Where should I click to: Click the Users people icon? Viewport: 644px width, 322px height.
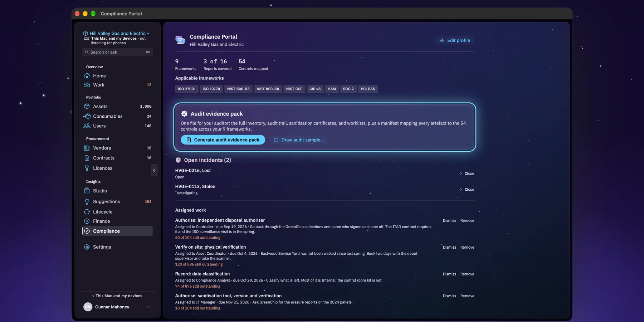[87, 126]
